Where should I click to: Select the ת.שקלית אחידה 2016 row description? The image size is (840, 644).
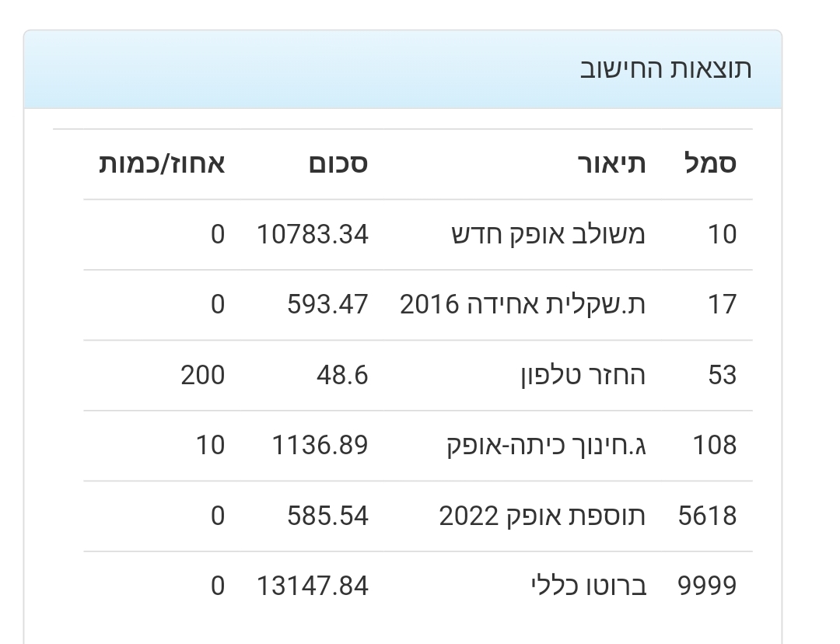(523, 304)
